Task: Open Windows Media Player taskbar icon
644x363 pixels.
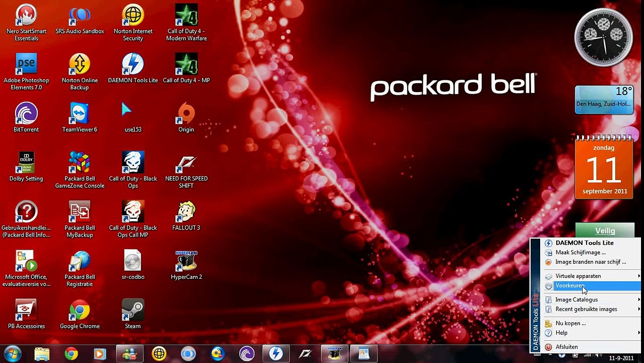Action: [100, 354]
